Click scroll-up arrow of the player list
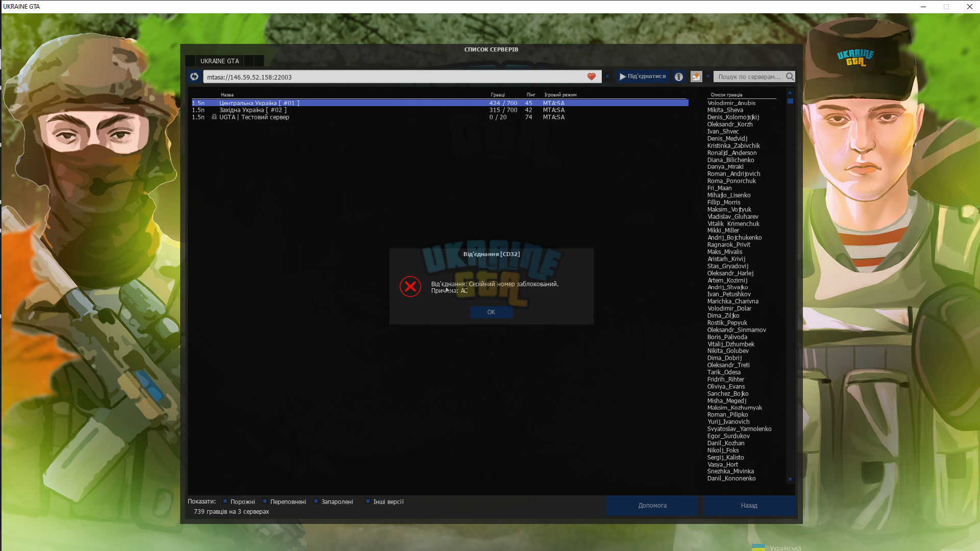 coord(790,92)
